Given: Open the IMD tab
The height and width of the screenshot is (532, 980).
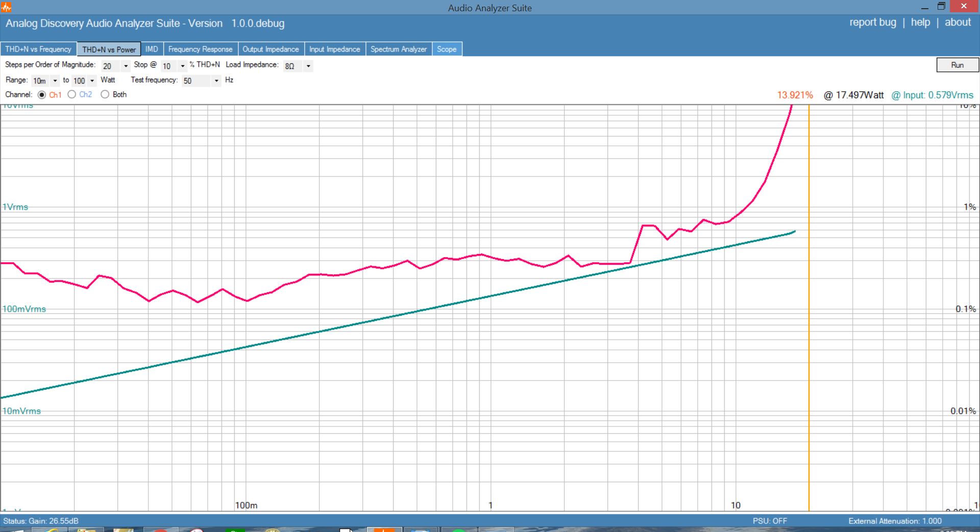Looking at the screenshot, I should 152,49.
